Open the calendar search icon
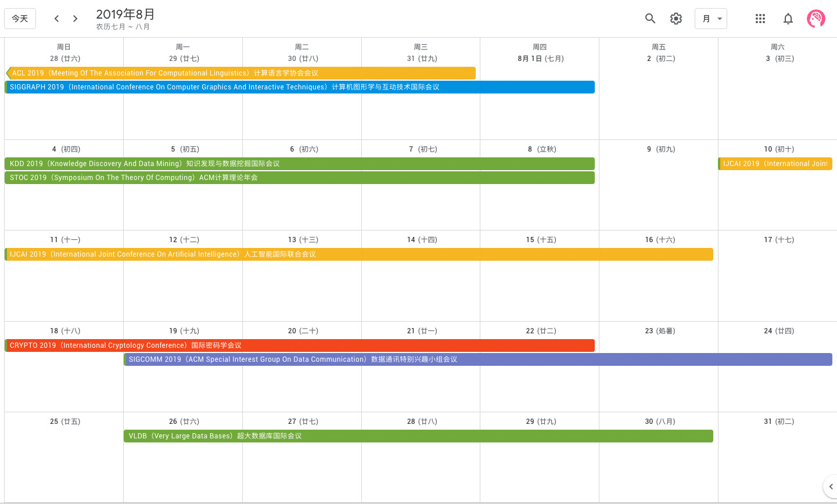This screenshot has width=837, height=504. pyautogui.click(x=650, y=19)
